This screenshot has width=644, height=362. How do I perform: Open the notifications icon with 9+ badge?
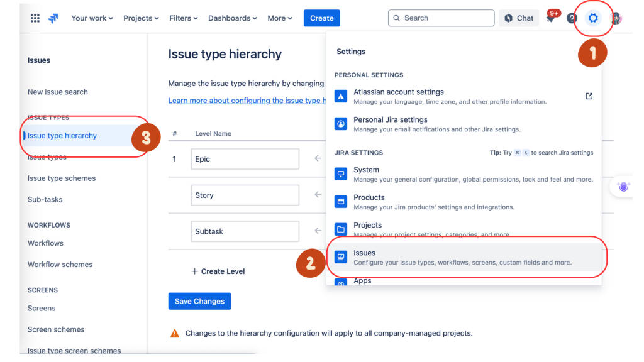[x=551, y=18]
